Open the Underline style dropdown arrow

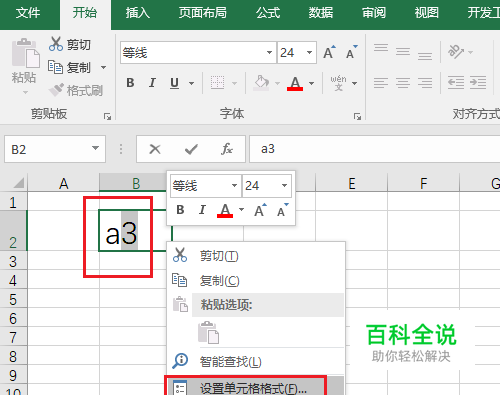point(191,83)
